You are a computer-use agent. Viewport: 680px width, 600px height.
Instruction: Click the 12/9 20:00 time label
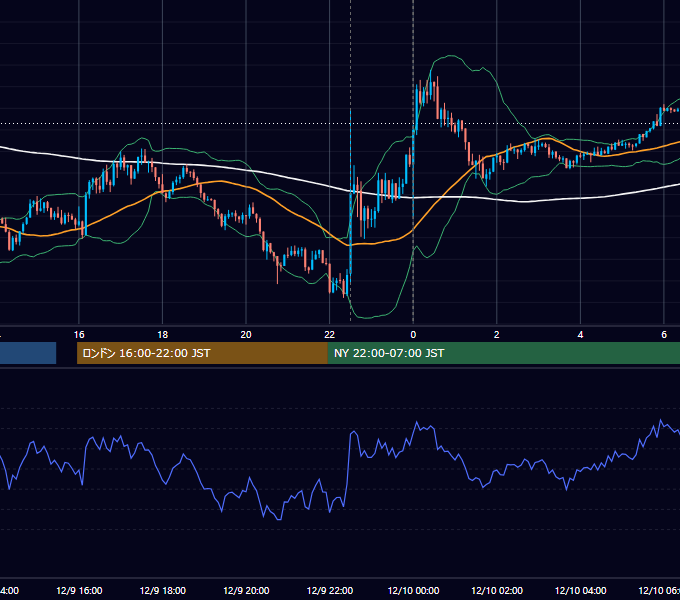(246, 590)
